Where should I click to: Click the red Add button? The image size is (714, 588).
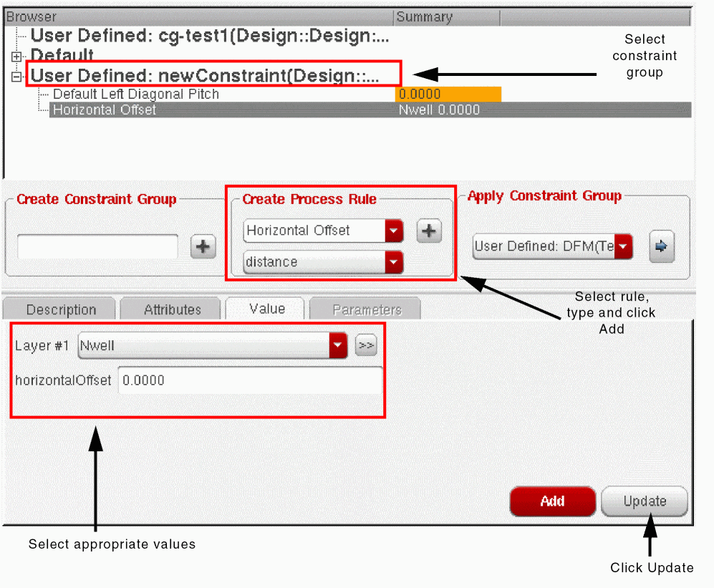[552, 501]
